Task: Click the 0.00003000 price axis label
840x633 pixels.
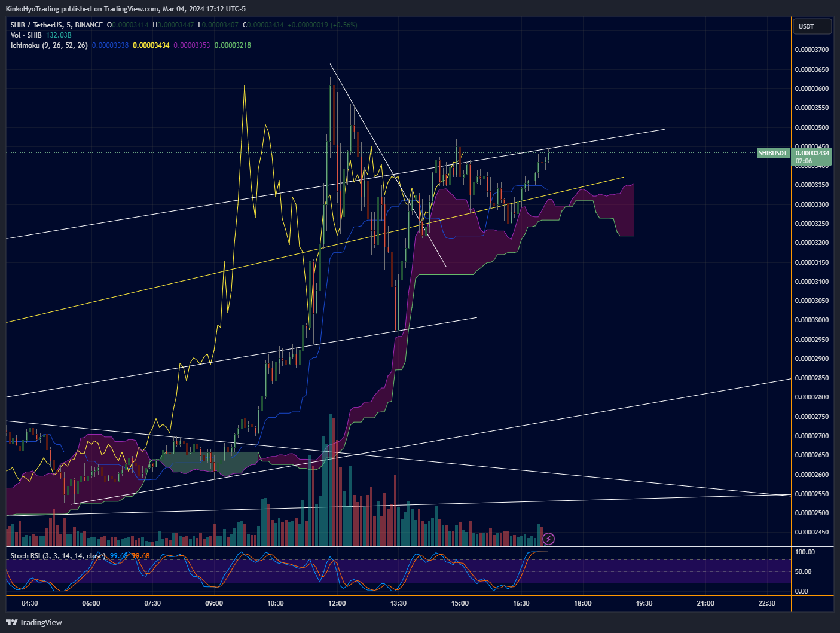Action: click(x=812, y=320)
